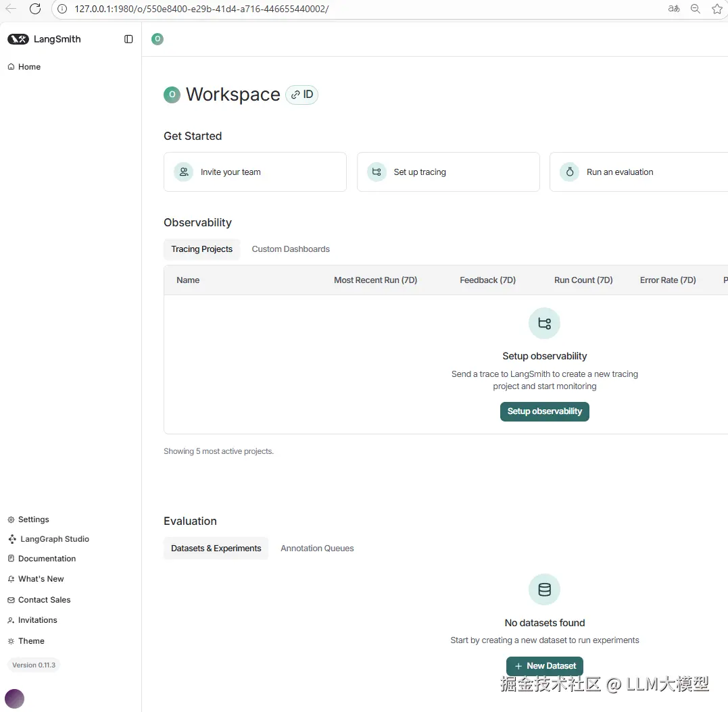Click the LangGraph Studio graph icon

point(13,539)
